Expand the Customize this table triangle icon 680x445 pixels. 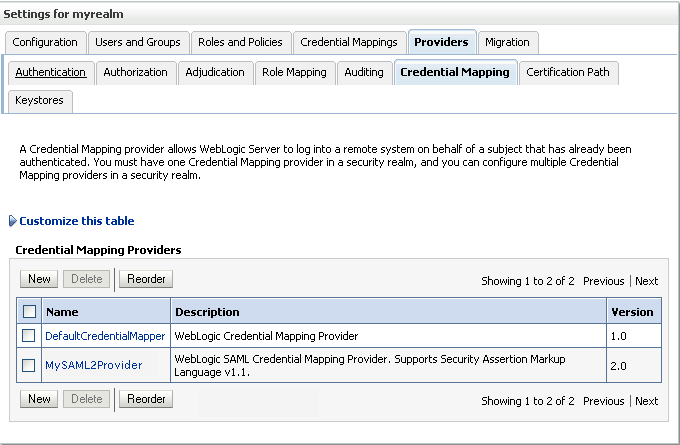coord(13,221)
